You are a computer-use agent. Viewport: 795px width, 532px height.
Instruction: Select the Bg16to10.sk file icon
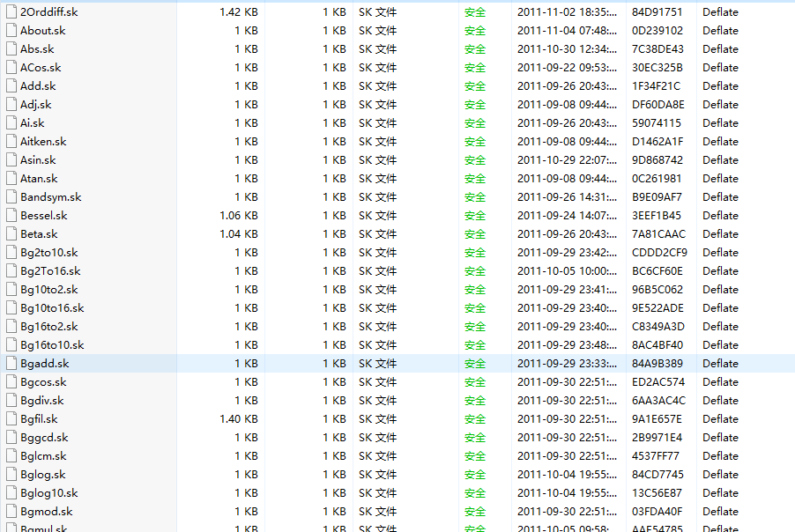point(11,344)
